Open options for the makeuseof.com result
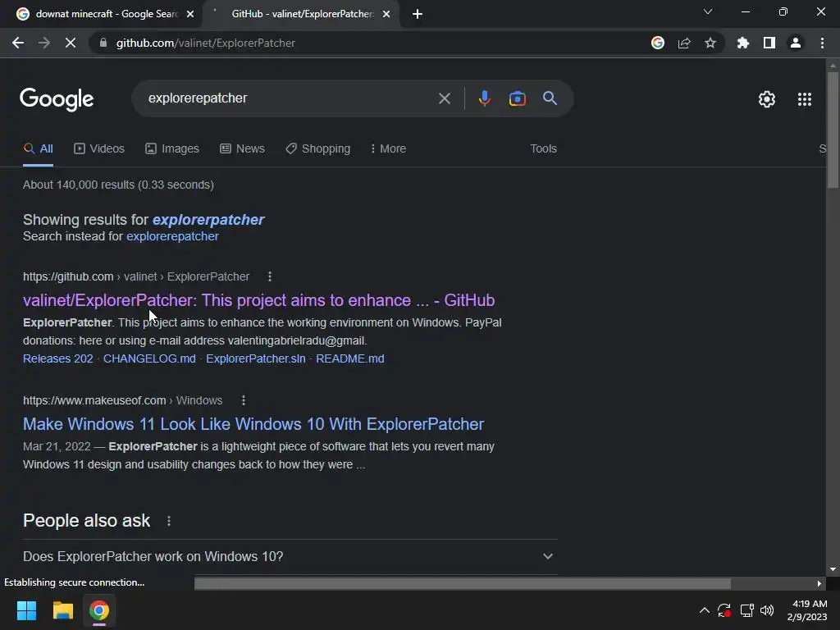Screen dimensions: 840x630 [x=243, y=400]
